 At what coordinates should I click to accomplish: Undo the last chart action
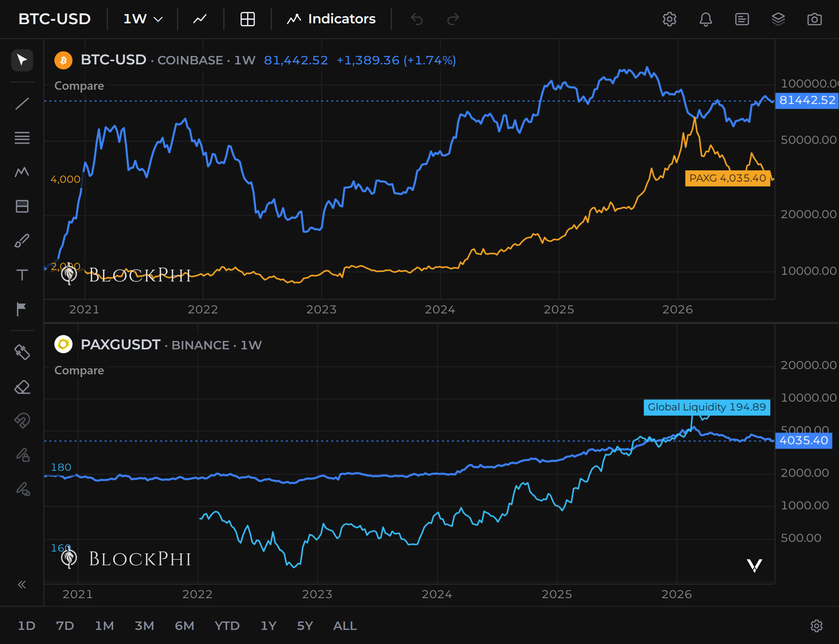pyautogui.click(x=417, y=19)
